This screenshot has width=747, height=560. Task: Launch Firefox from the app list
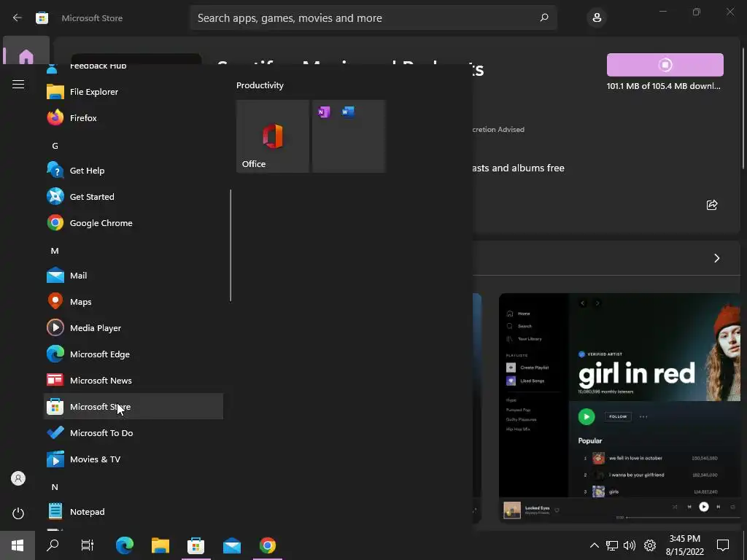pyautogui.click(x=133, y=117)
